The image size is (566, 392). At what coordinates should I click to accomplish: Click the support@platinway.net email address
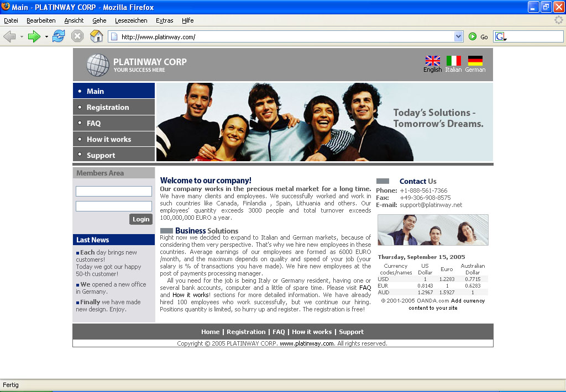431,205
